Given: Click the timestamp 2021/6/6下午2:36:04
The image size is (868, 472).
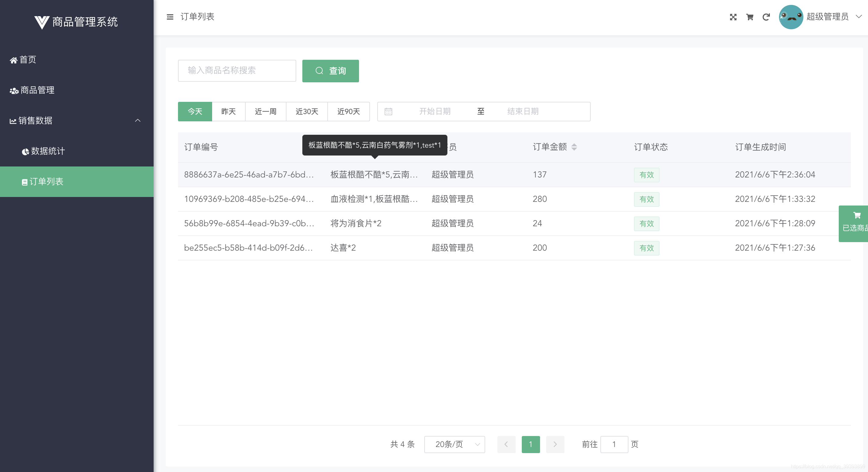Looking at the screenshot, I should 775,174.
